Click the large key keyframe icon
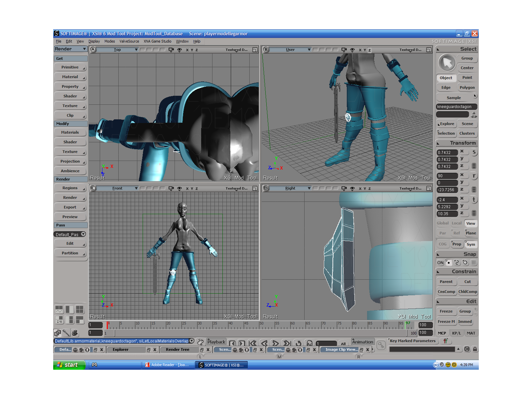Viewport: 532px width, 399px height. pyautogui.click(x=381, y=346)
